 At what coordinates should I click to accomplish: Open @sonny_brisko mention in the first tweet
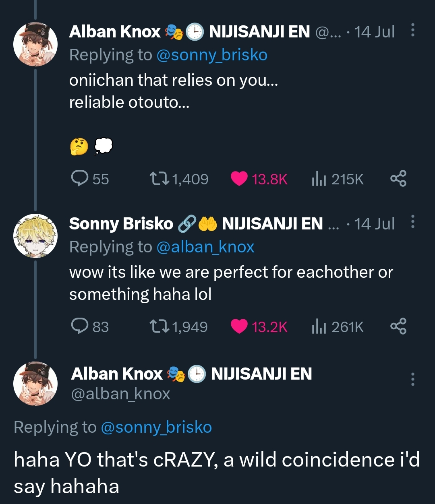(x=211, y=55)
